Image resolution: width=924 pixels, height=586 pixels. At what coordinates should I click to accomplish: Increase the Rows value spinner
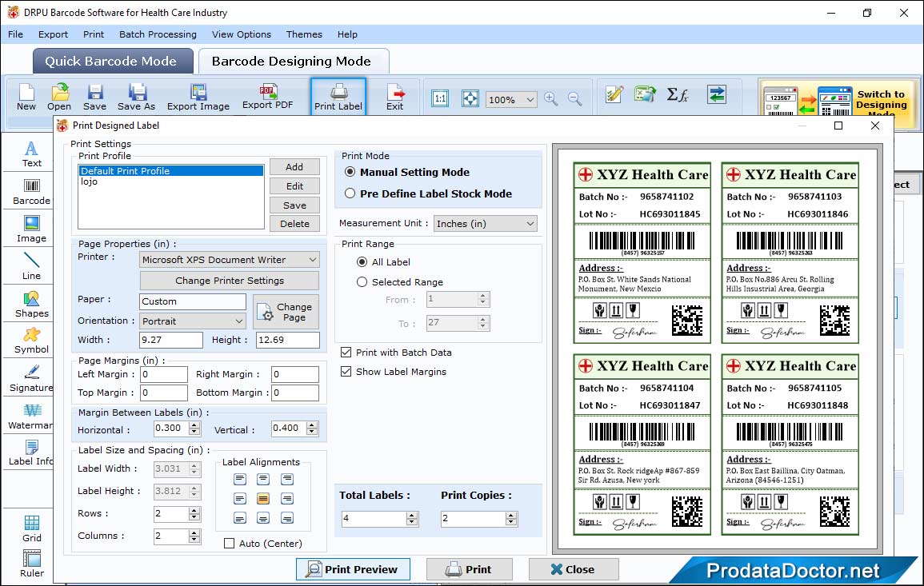click(x=194, y=510)
